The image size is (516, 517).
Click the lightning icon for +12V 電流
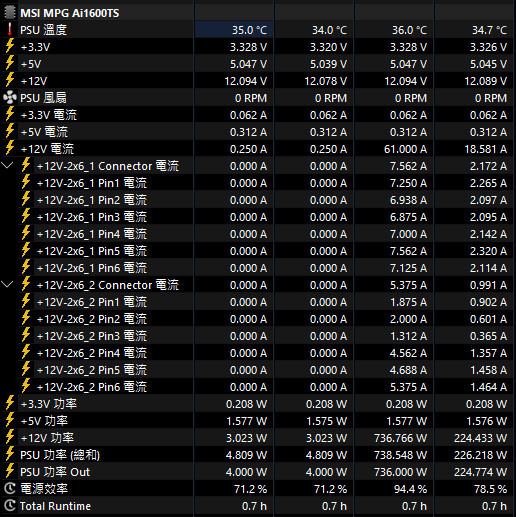10,148
